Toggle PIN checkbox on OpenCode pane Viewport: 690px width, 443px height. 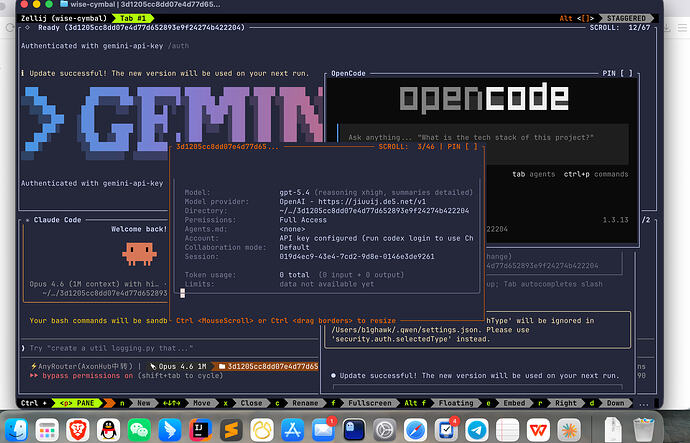(x=626, y=73)
